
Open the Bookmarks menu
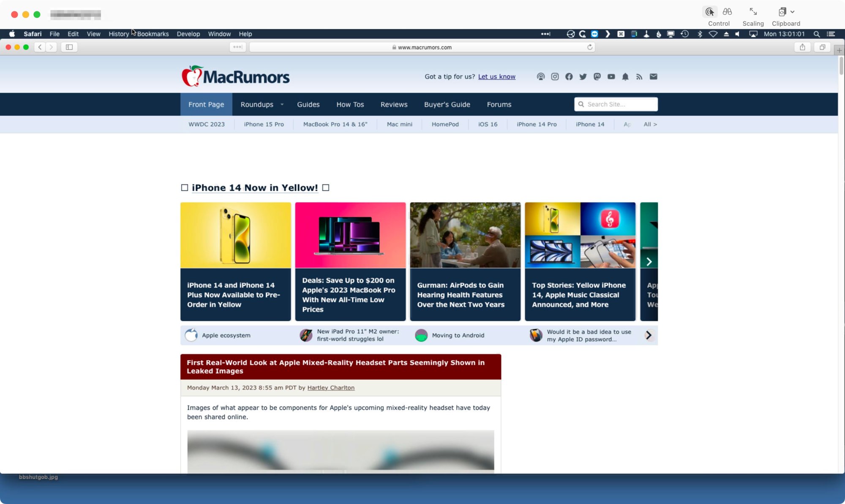pos(153,34)
